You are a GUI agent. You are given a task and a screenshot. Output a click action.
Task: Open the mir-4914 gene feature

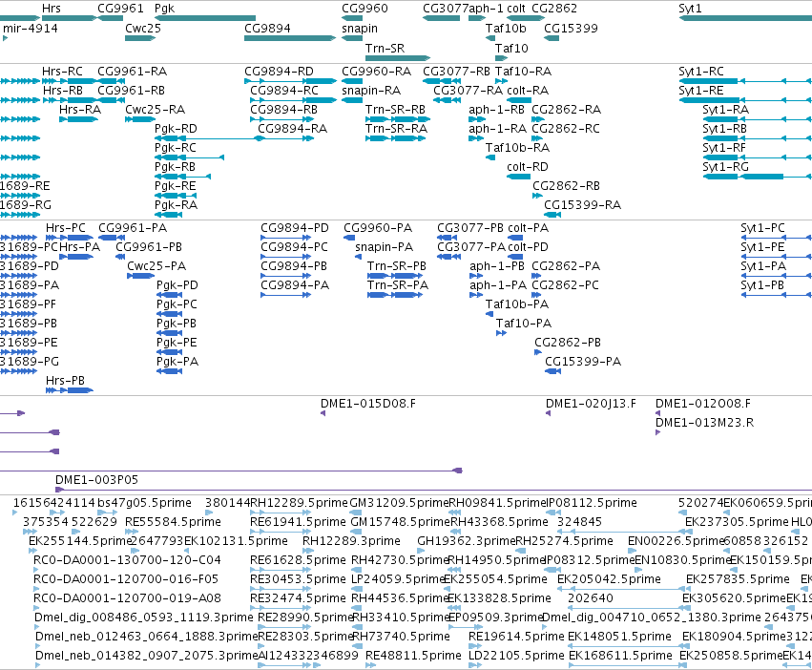5,38
